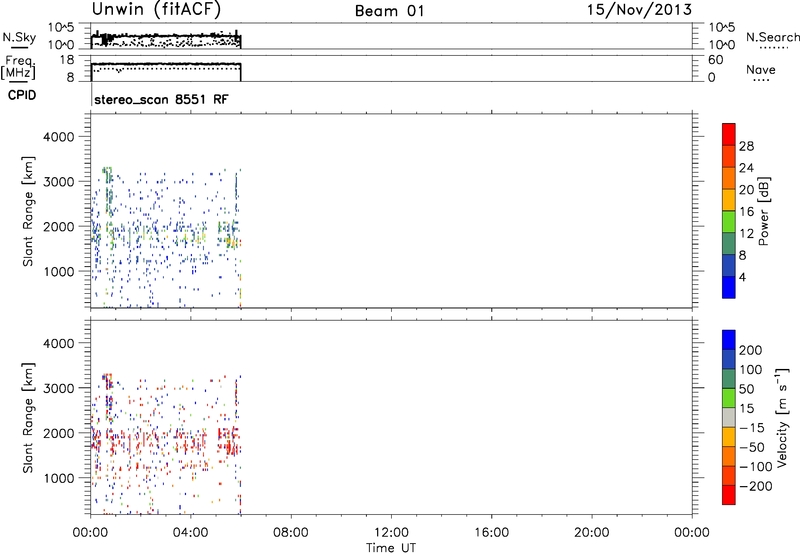Pick the grey segment of Velocity colorbar
Viewport: 800px width, 554px height.
tap(729, 417)
